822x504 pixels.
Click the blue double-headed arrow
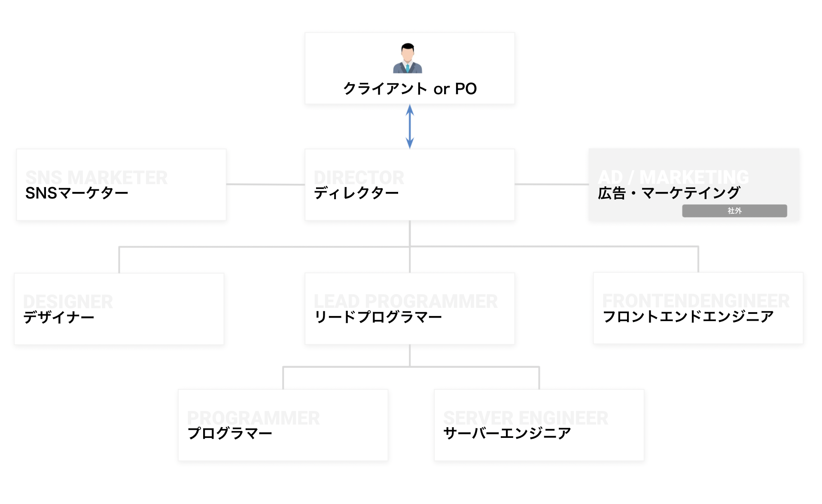click(410, 127)
